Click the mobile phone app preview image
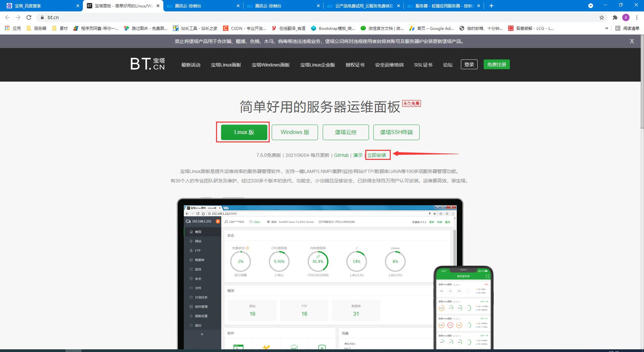644x352 pixels. [464, 307]
